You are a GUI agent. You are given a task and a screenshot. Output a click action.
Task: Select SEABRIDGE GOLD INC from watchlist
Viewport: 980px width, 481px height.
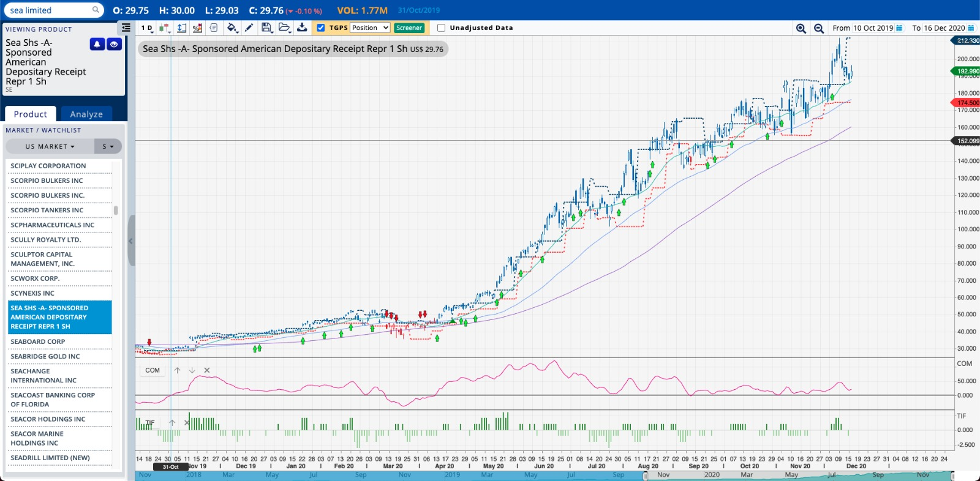(59, 356)
